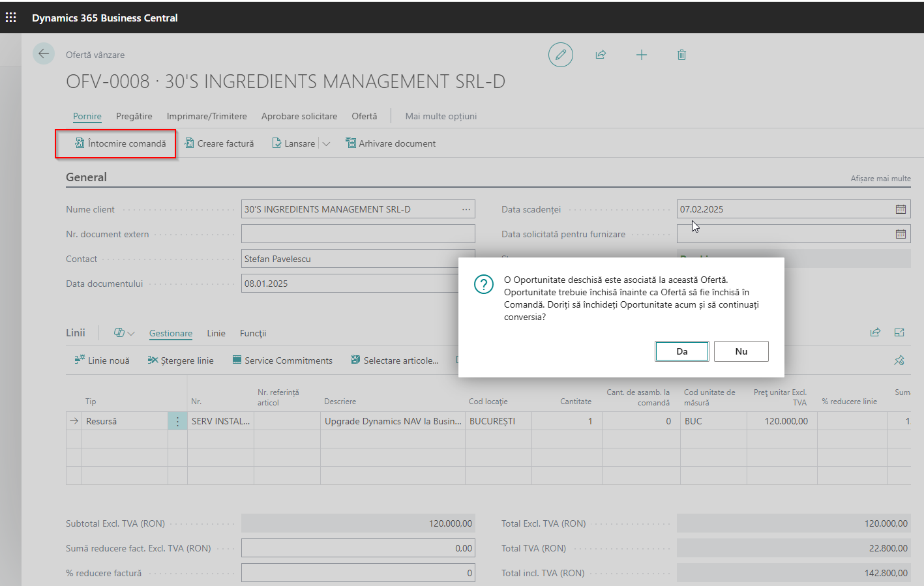Image resolution: width=924 pixels, height=586 pixels.
Task: Click the pin icon in lines toolbar
Action: 899,360
